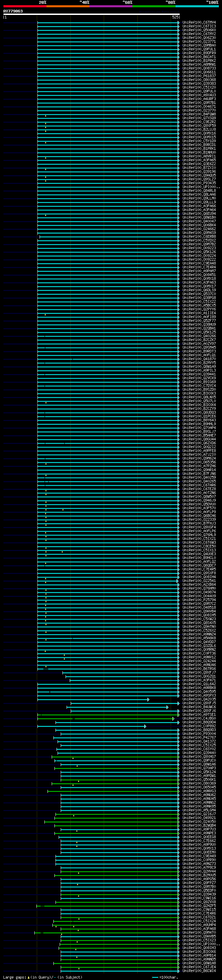Viewport: 222px width, 980px height.
Task: Click the green alignment bar for UniRef100_A9TSE1
Action: (x=108, y=715)
